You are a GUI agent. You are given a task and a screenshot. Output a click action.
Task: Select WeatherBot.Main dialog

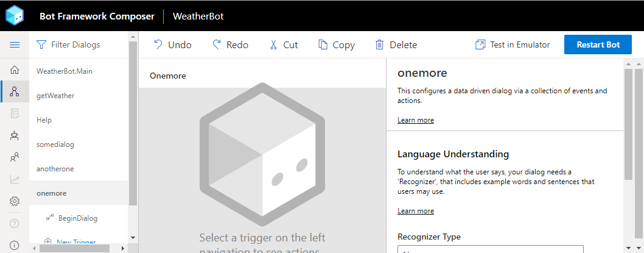click(79, 71)
